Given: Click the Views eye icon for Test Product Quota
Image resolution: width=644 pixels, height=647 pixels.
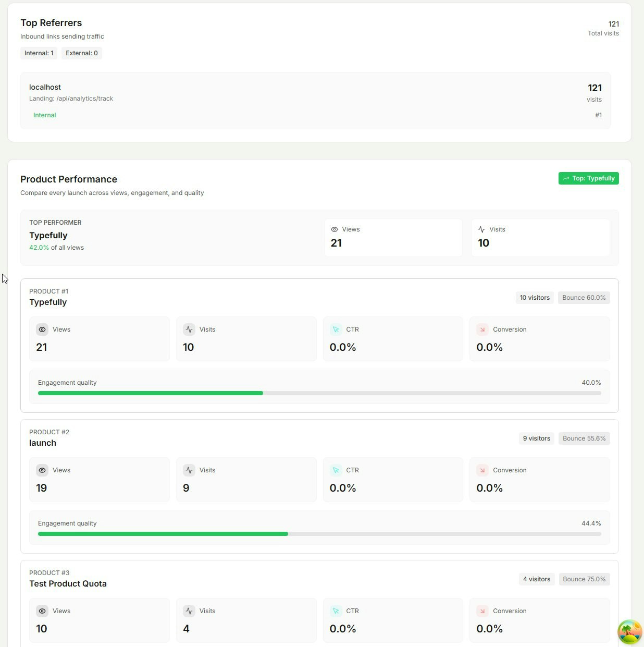Looking at the screenshot, I should coord(42,611).
